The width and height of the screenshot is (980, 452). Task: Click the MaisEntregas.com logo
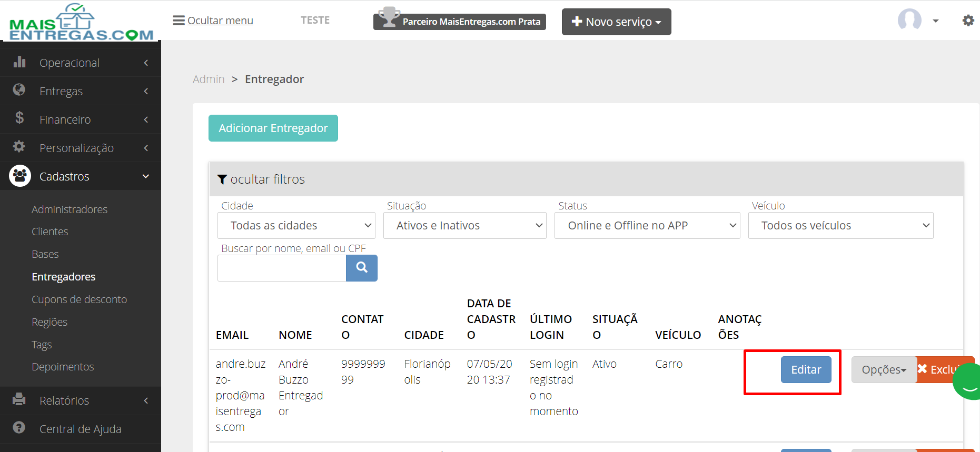tap(81, 22)
